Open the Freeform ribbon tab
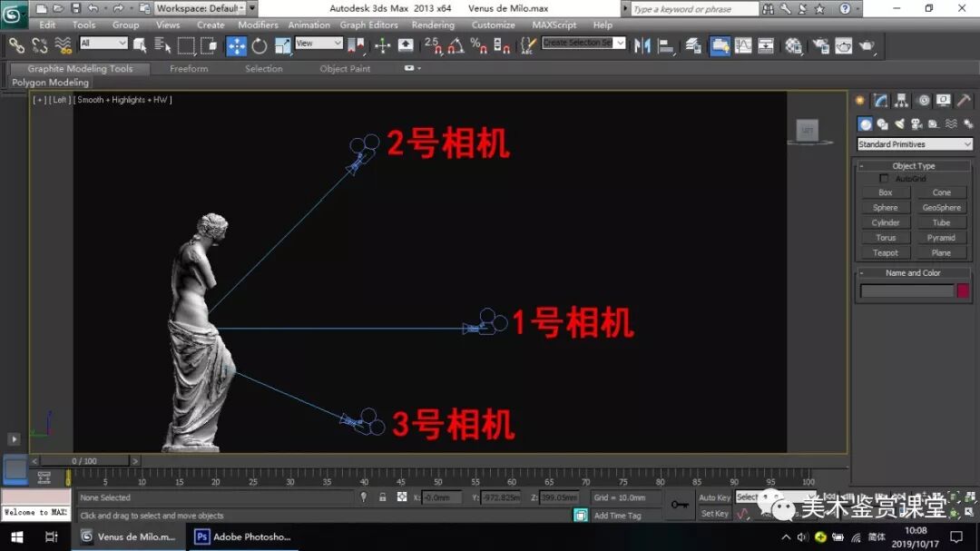Image resolution: width=980 pixels, height=551 pixels. pyautogui.click(x=189, y=69)
